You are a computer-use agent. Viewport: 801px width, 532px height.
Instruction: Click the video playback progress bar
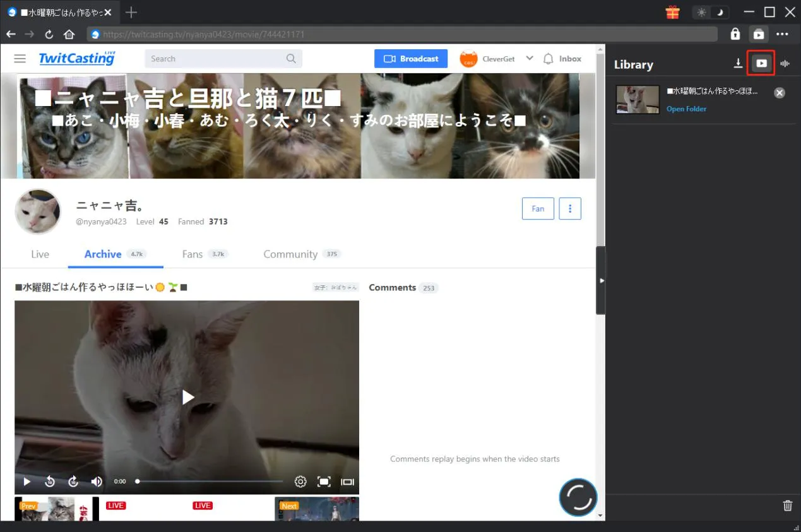(x=210, y=482)
